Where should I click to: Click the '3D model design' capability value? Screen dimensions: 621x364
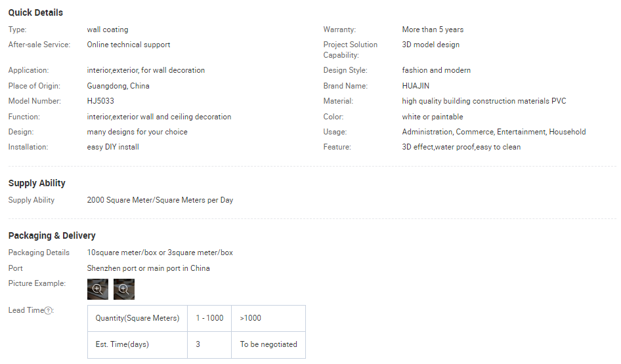coord(431,45)
